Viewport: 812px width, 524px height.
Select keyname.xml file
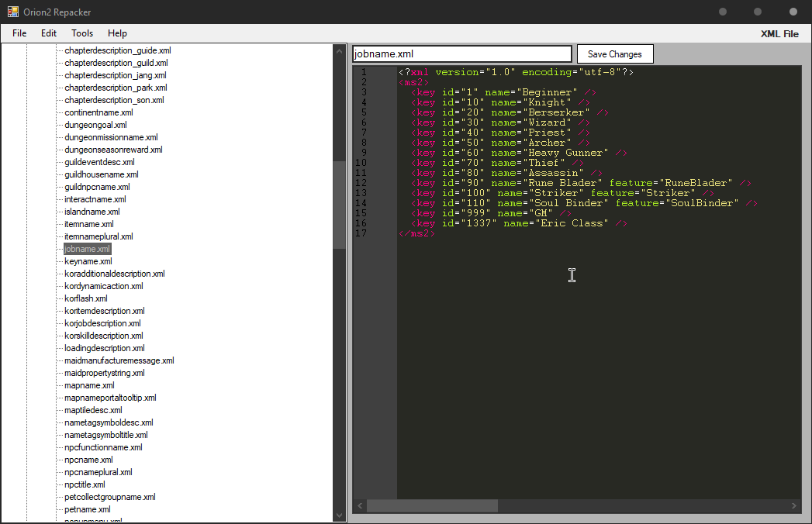pyautogui.click(x=88, y=261)
